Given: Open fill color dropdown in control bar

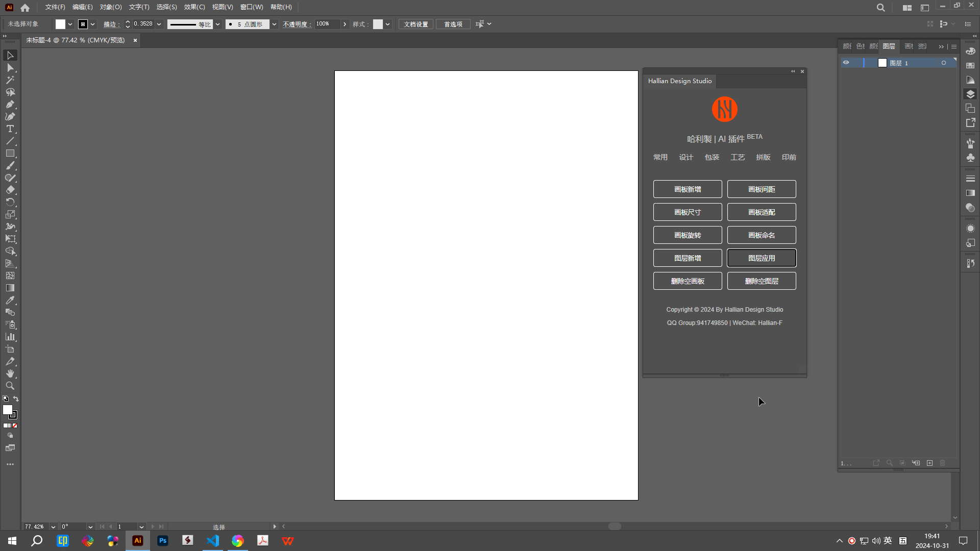Looking at the screenshot, I should pyautogui.click(x=70, y=24).
